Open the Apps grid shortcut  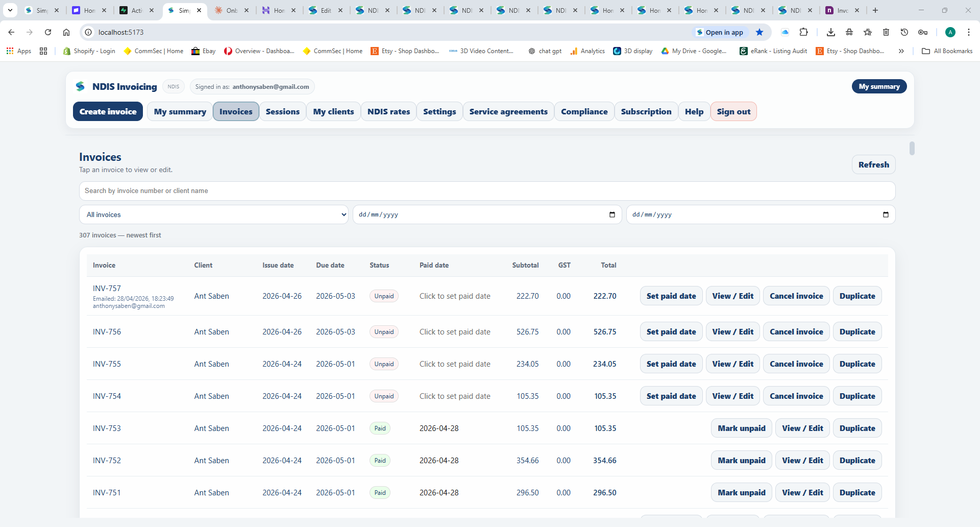pyautogui.click(x=19, y=51)
